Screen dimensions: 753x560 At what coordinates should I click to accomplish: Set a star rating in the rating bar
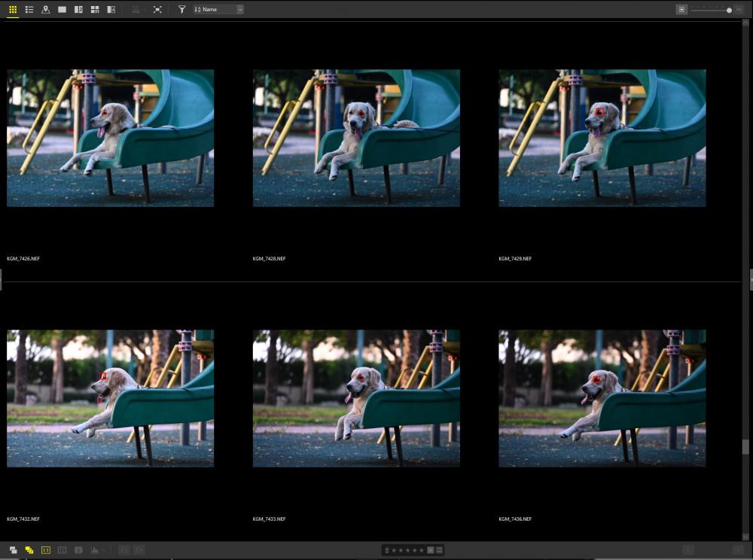click(407, 550)
